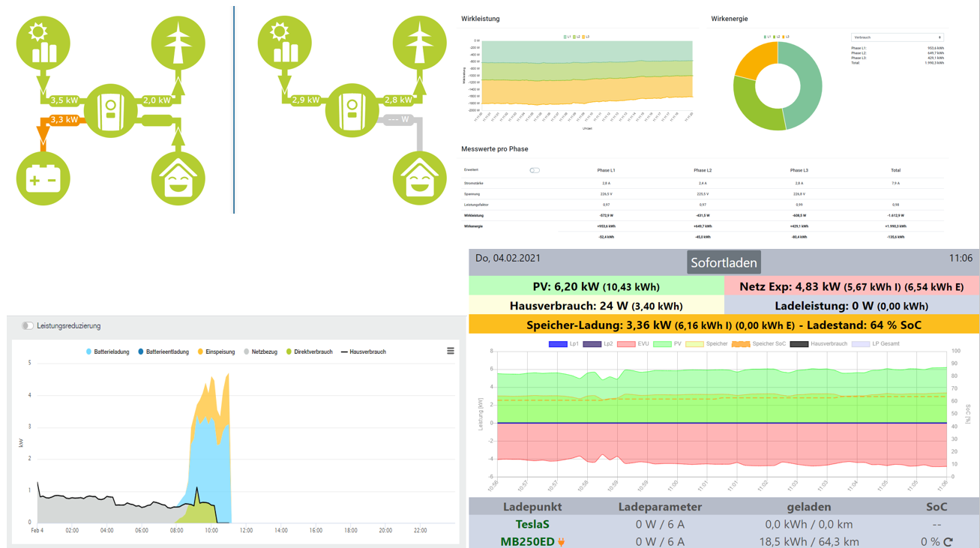Click the Spannung row label
Viewport: 980px width, 548px height.
[x=472, y=194]
